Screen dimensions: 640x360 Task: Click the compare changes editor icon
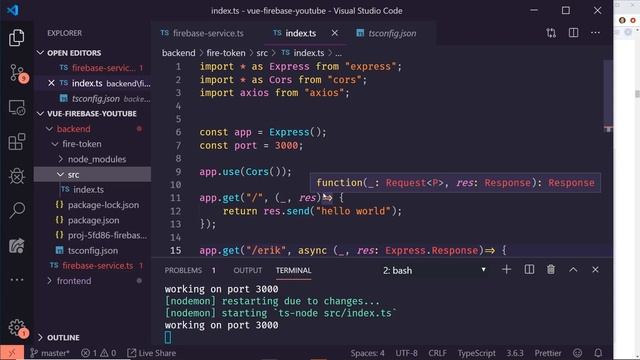551,33
